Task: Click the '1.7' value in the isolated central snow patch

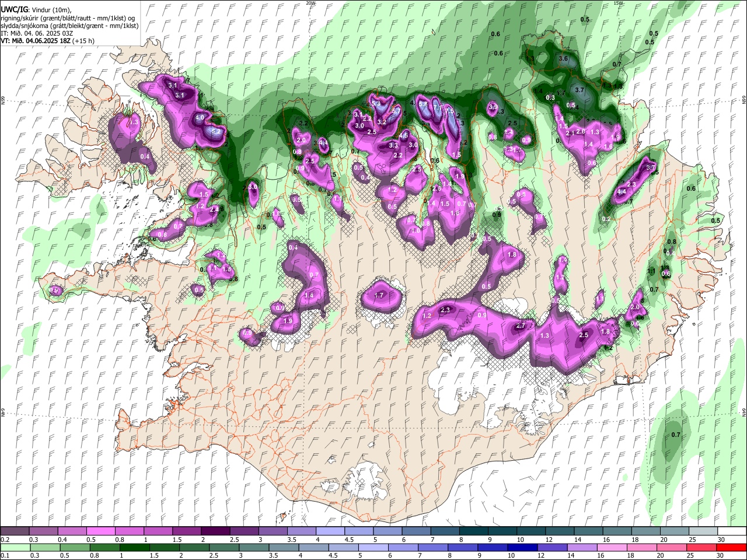Action: click(x=379, y=295)
